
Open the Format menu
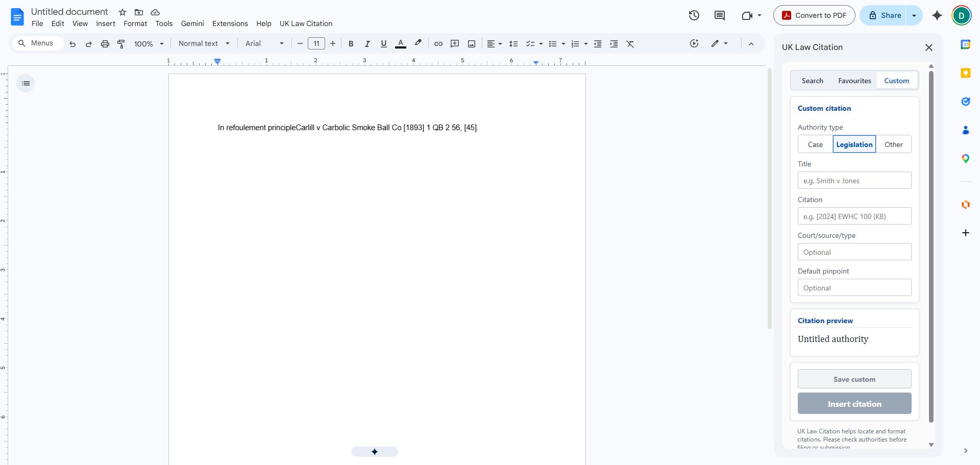click(x=135, y=23)
